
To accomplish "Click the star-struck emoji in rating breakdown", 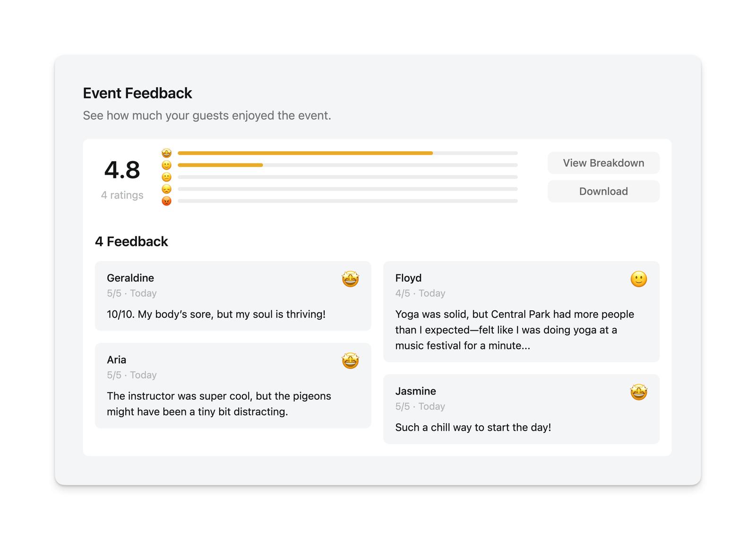I will (x=166, y=153).
